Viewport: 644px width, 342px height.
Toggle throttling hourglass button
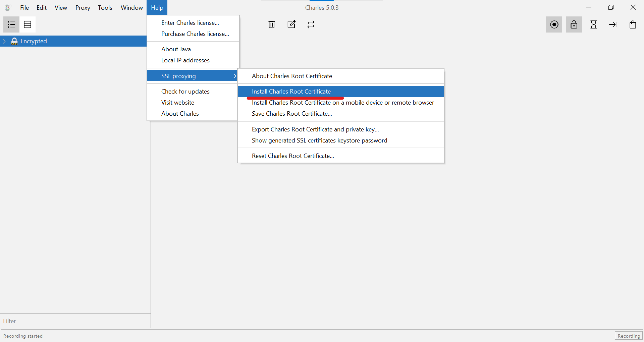[593, 24]
